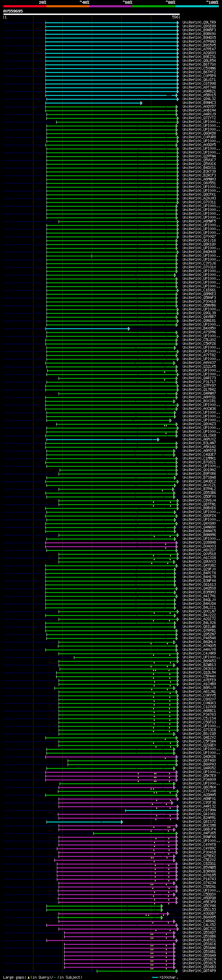
Task: Click the UniRef100_Q4RWH7 hit name
Action: tap(199, 394)
